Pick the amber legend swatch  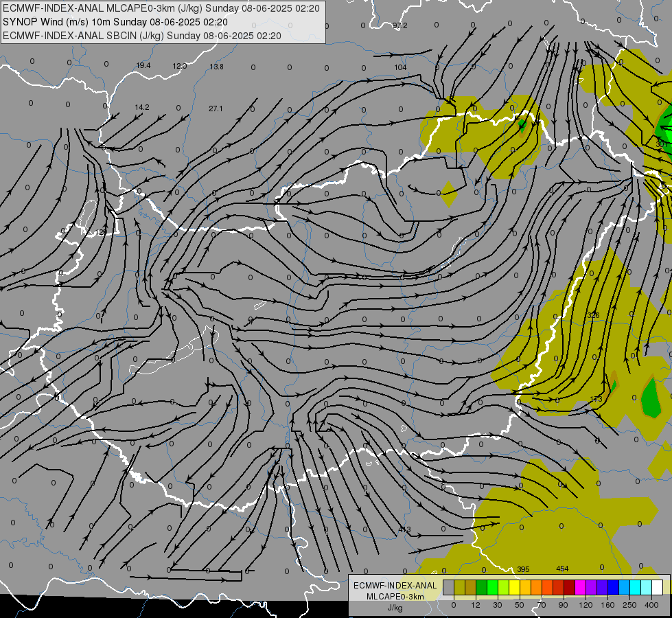[525, 587]
